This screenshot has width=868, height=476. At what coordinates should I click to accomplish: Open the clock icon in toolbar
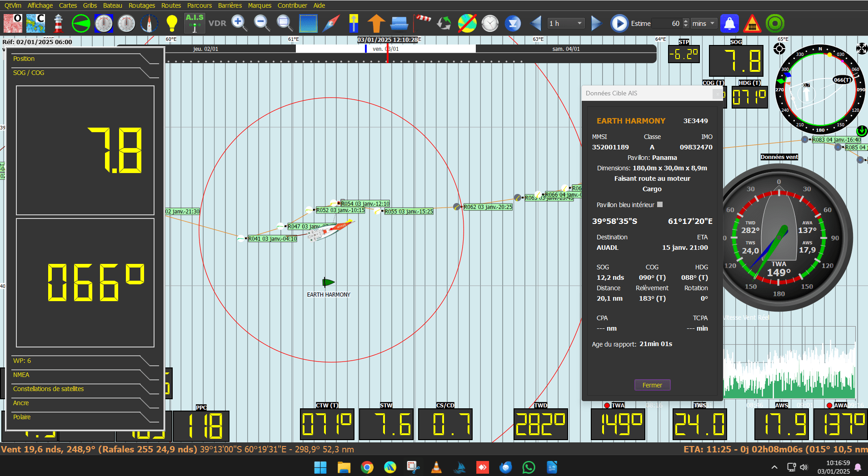(x=490, y=23)
